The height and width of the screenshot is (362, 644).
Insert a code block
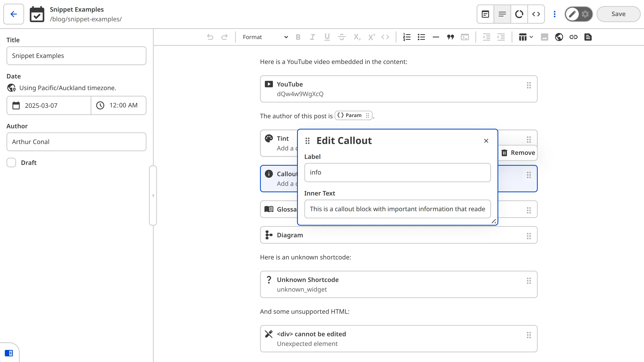pos(465,37)
